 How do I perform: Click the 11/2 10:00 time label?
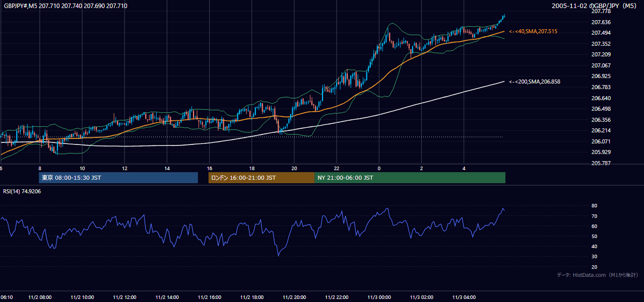(x=82, y=297)
